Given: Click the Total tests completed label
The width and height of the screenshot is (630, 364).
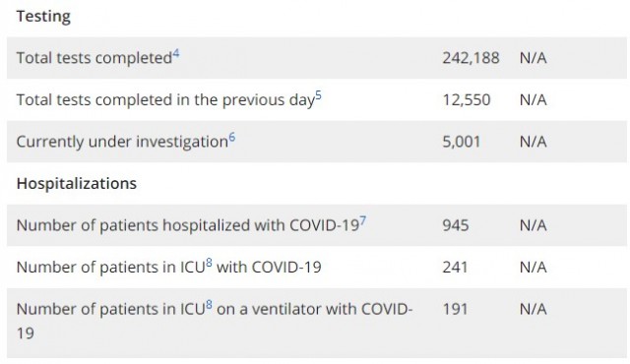Looking at the screenshot, I should click(94, 59).
